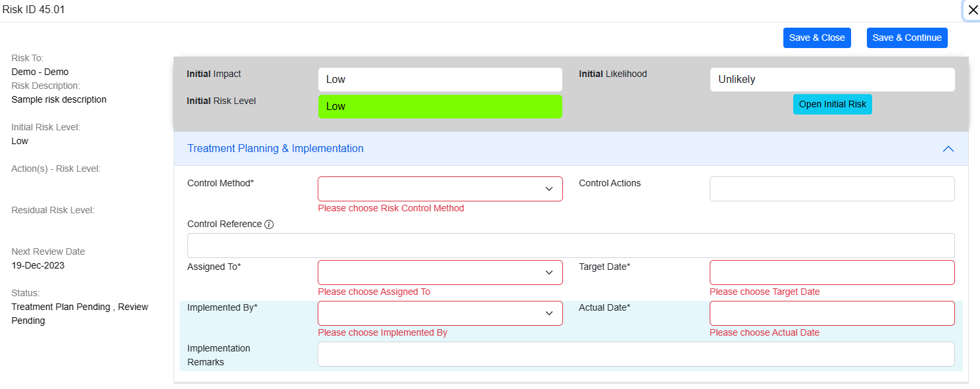Viewport: 980px width, 389px height.
Task: Click the Next Review Date value 19-Dec-2023
Action: (38, 265)
